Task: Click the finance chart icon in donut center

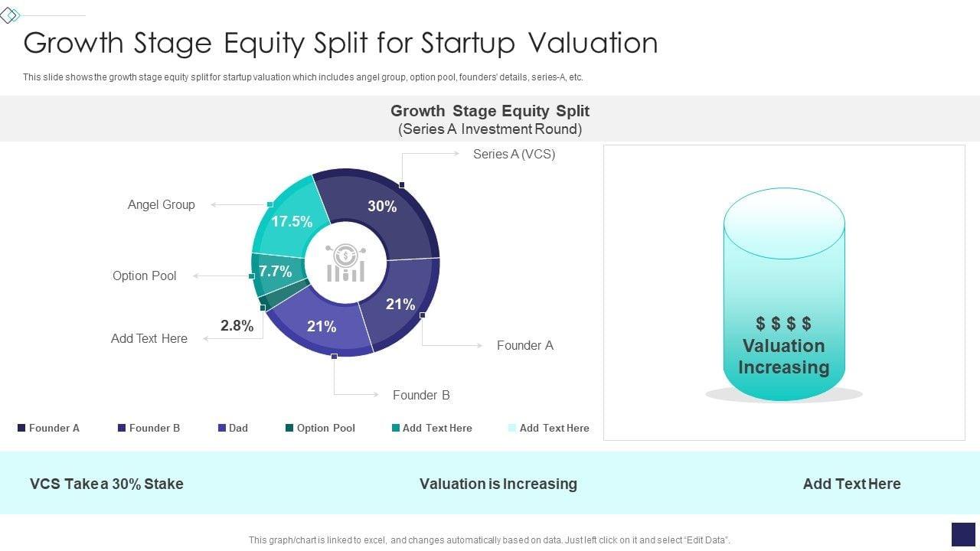Action: 345,263
